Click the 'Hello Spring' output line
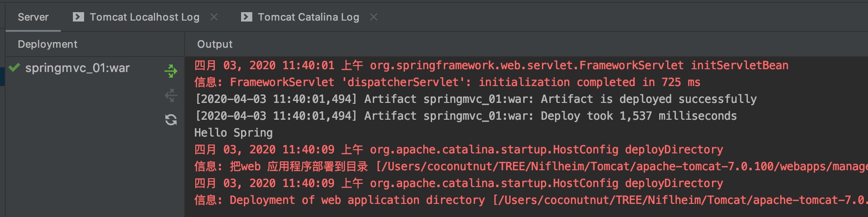This screenshot has height=217, width=868. click(x=234, y=133)
